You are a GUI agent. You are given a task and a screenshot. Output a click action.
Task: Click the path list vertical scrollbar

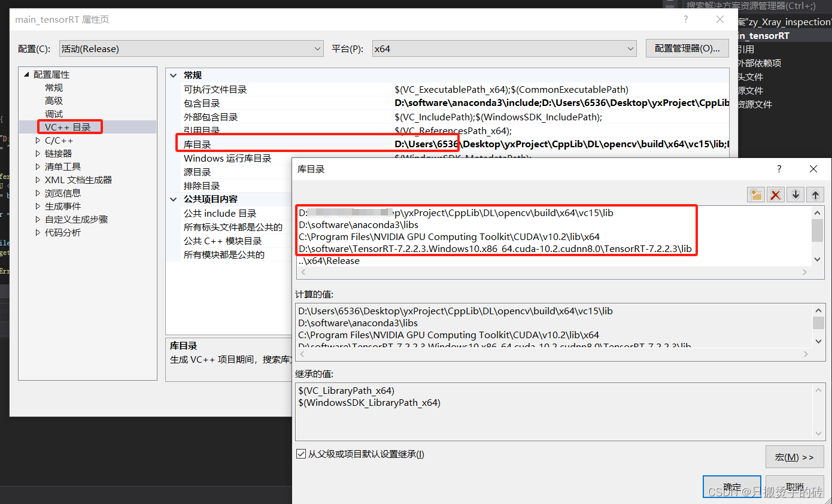818,236
